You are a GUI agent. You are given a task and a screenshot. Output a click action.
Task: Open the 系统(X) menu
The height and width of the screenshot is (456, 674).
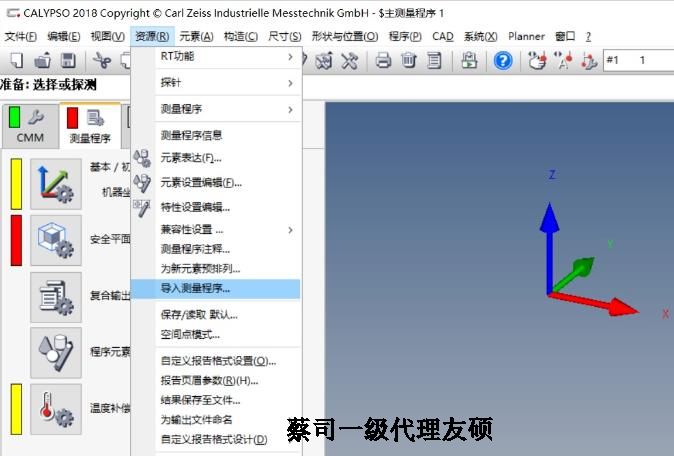[481, 37]
